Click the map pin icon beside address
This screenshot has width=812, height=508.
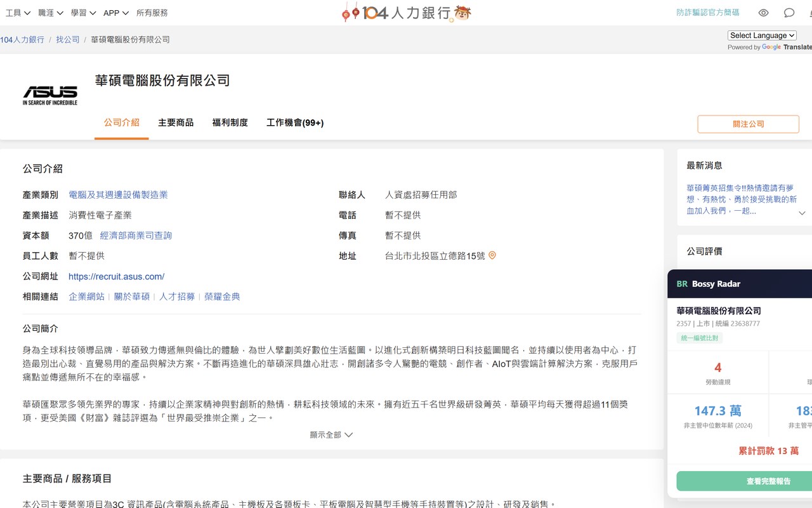pyautogui.click(x=492, y=255)
